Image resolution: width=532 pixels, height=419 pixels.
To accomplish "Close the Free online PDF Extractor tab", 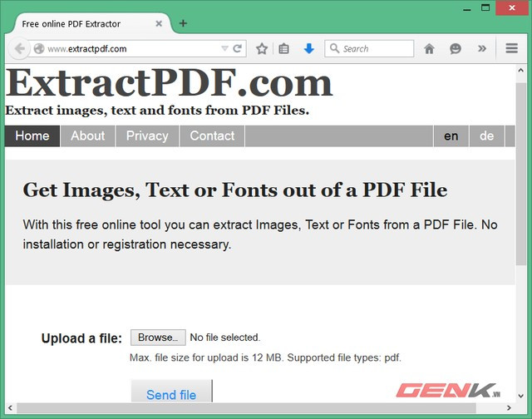I will 159,24.
